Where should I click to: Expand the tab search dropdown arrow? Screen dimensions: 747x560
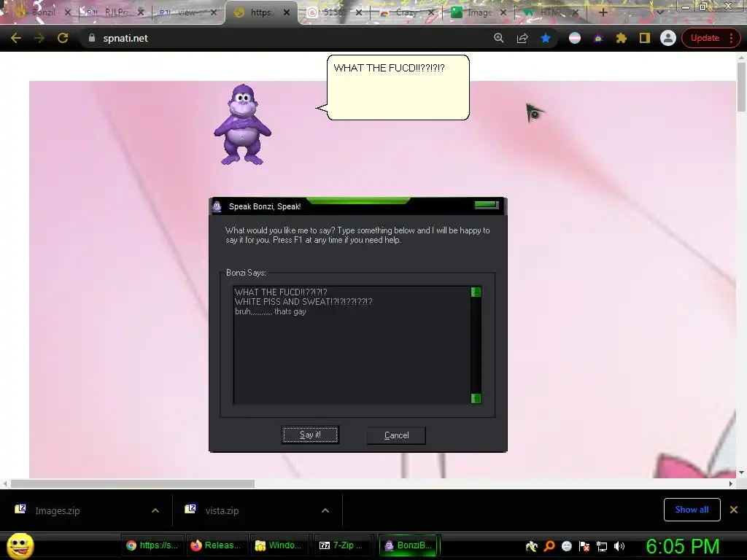(x=659, y=12)
